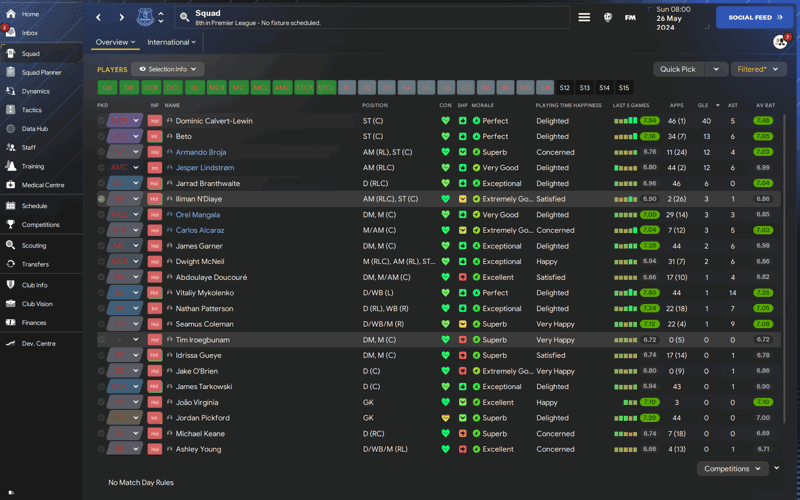Open the Finances section in sidebar
The width and height of the screenshot is (800, 500).
[33, 323]
